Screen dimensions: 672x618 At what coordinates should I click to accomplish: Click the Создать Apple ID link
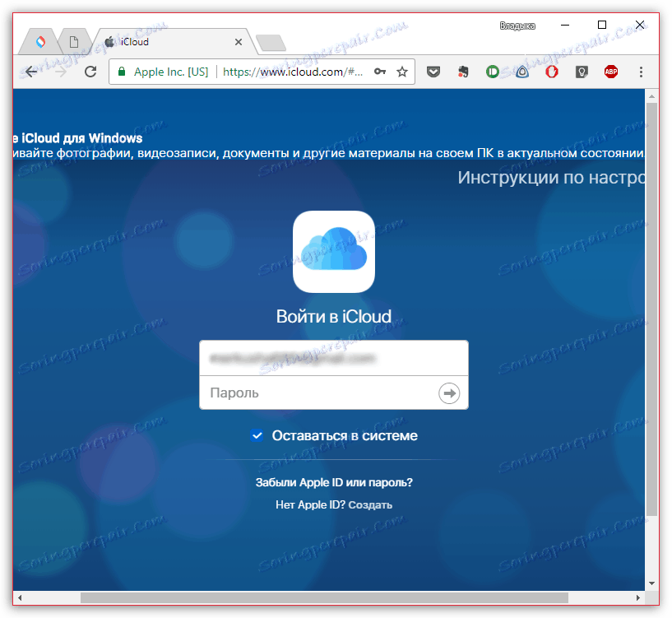370,504
